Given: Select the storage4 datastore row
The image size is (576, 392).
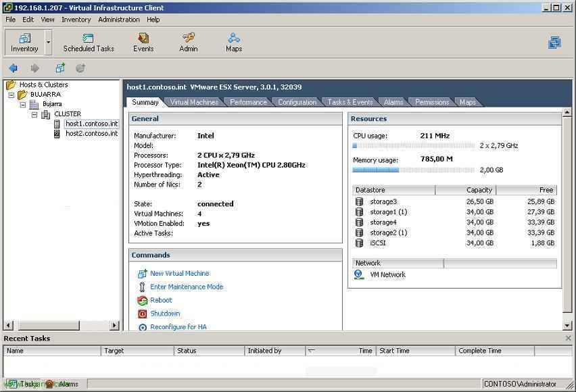Looking at the screenshot, I should 455,222.
